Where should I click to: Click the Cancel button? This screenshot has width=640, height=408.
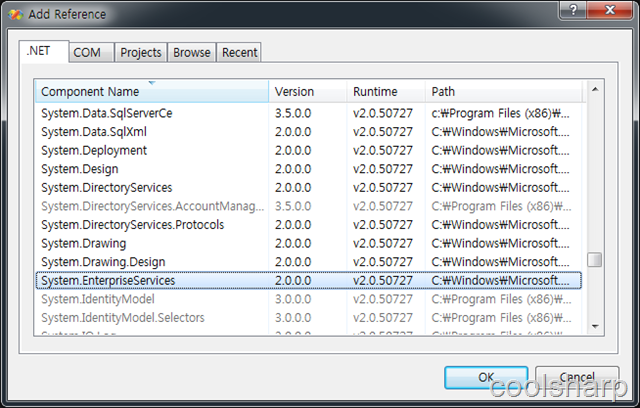point(577,377)
